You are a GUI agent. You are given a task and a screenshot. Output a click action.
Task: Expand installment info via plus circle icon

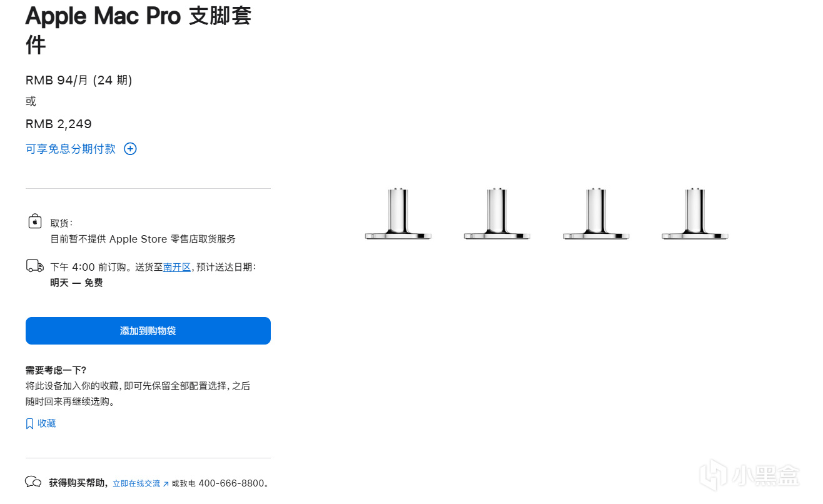pos(130,149)
